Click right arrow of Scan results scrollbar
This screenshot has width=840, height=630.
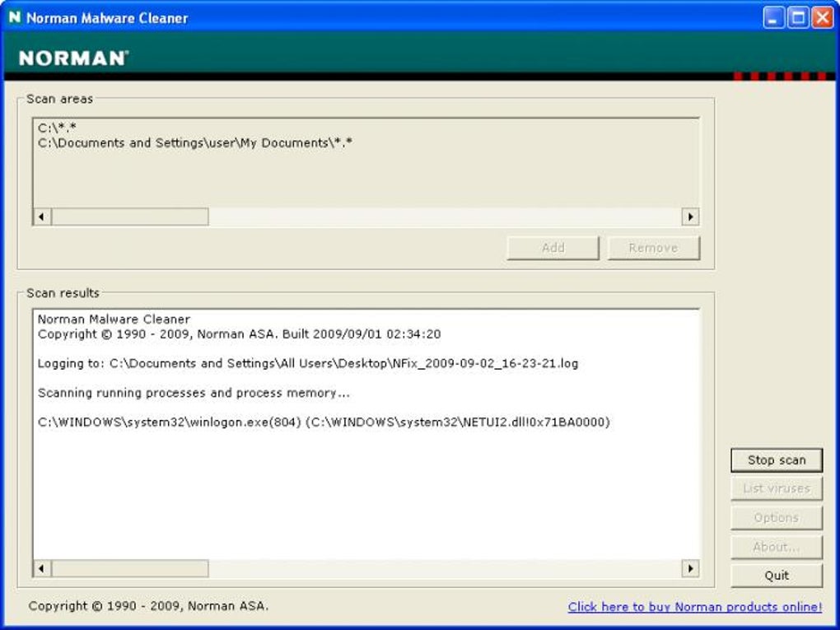690,568
